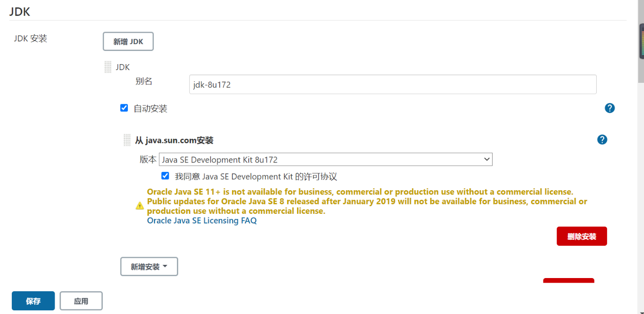Viewport: 644px width, 314px height.
Task: Open help for the java.sun.com installer
Action: click(x=602, y=139)
